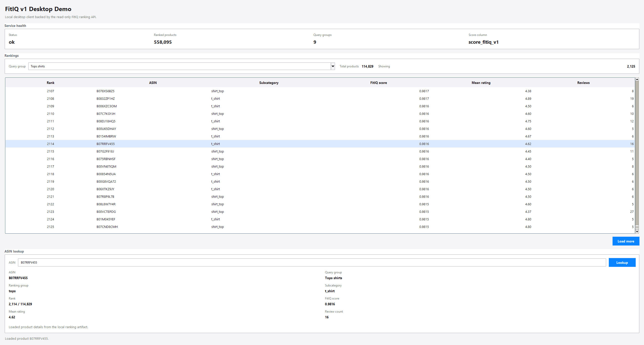Screen dimensions: 644x345
Task: Click the service status ok value
Action: pos(12,42)
